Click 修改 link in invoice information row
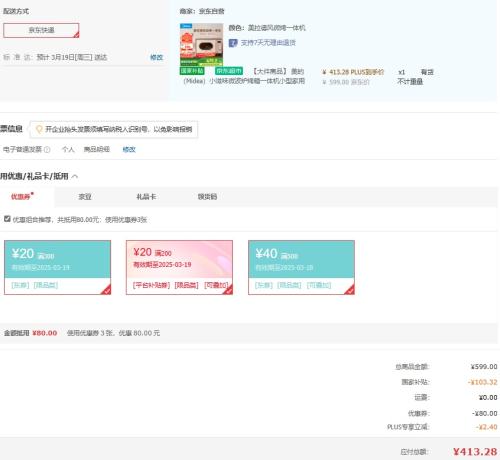This screenshot has width=500, height=460. click(129, 149)
